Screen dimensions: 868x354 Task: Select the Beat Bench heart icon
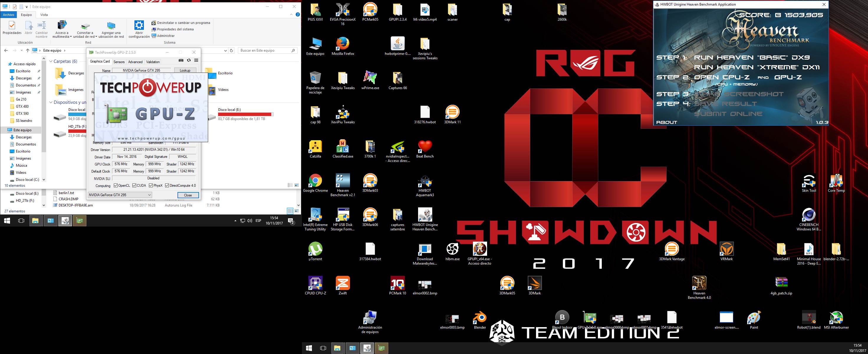coord(425,149)
